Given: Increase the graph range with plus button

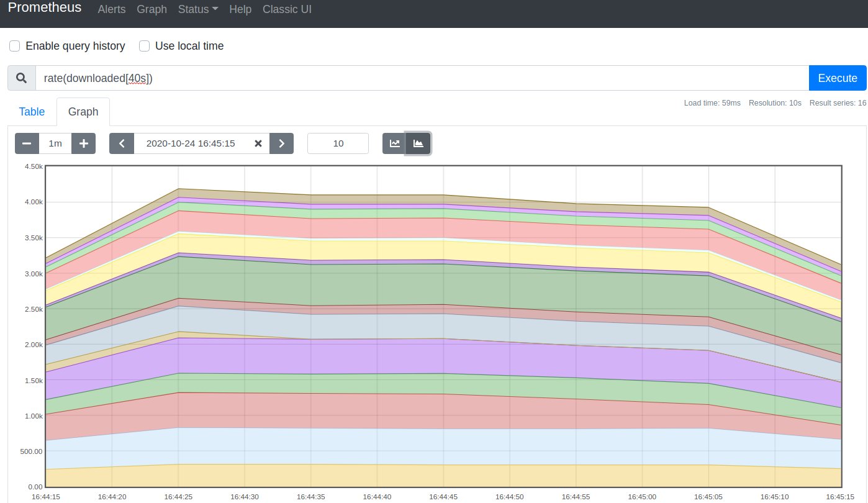Looking at the screenshot, I should coord(84,143).
